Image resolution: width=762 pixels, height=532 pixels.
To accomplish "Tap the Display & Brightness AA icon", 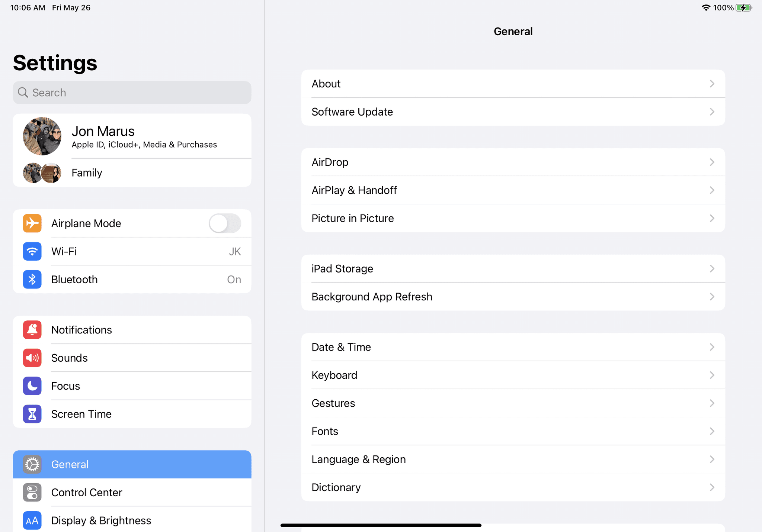I will click(x=32, y=520).
